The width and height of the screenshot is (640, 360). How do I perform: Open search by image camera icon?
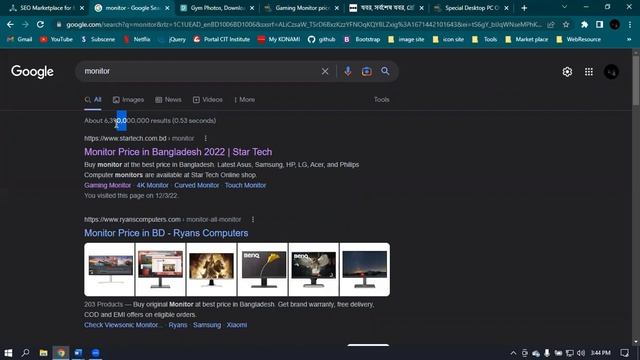[367, 71]
